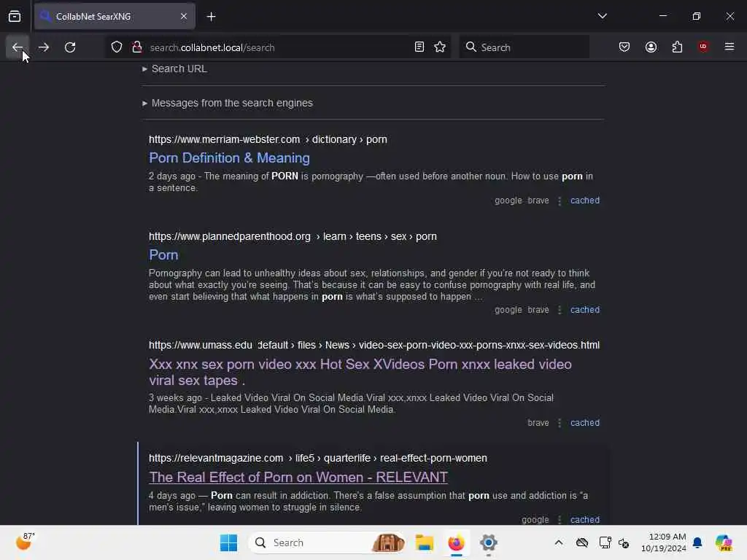747x560 pixels.
Task: Toggle reader view icon in address bar
Action: 419,47
